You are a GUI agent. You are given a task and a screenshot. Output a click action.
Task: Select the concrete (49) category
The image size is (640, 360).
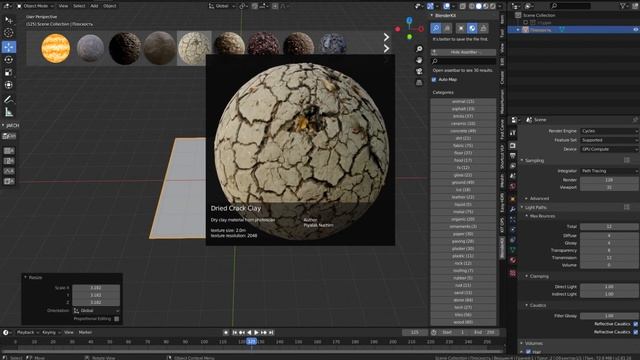coord(463,131)
